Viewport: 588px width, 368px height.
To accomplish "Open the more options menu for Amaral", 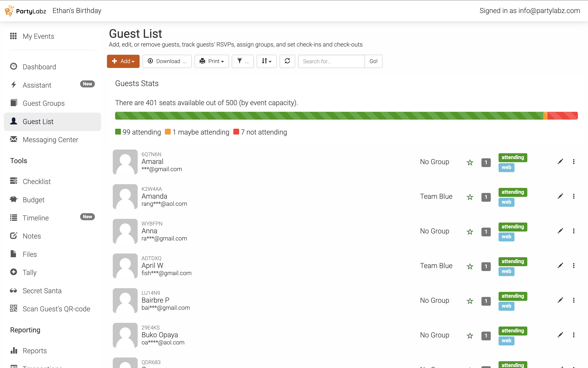I will 574,162.
